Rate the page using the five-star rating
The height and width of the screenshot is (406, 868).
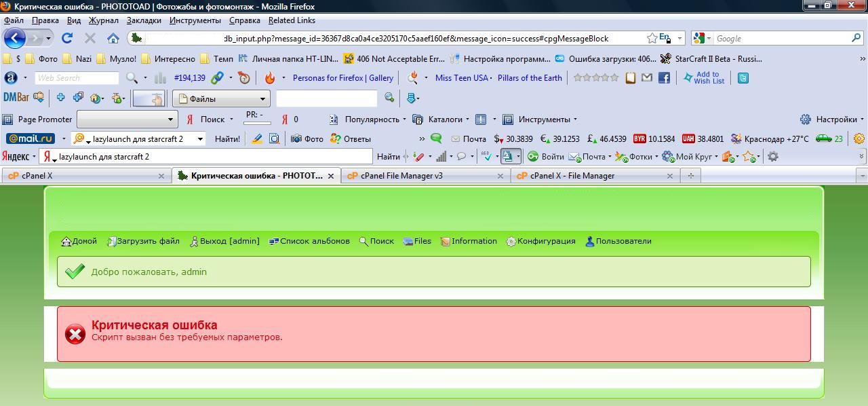(596, 78)
